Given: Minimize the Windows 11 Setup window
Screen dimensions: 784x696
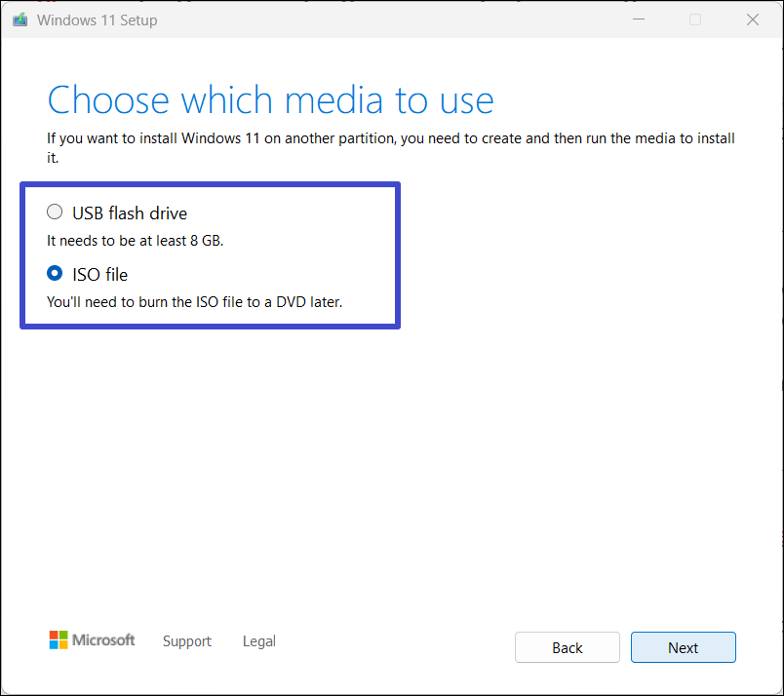Looking at the screenshot, I should [639, 19].
